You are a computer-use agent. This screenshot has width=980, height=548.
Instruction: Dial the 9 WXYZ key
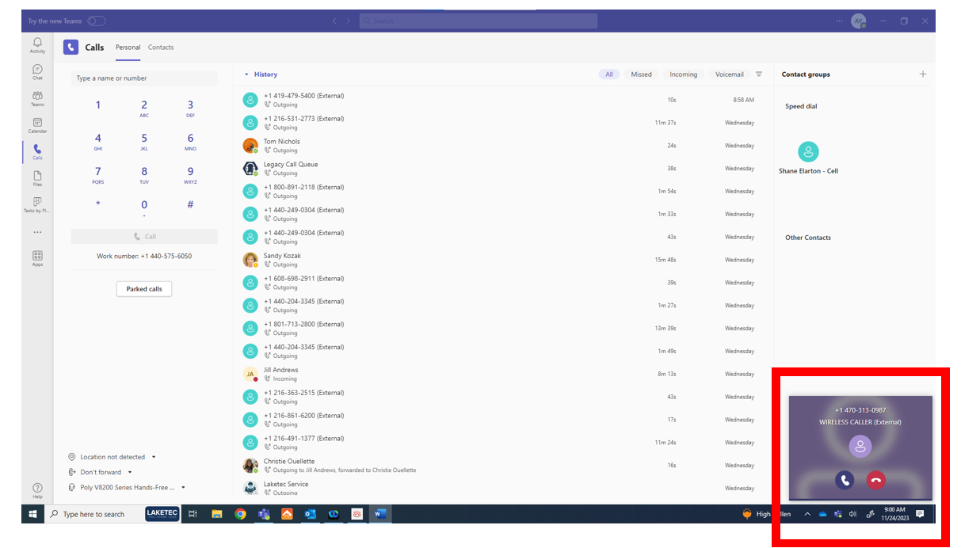pyautogui.click(x=190, y=174)
